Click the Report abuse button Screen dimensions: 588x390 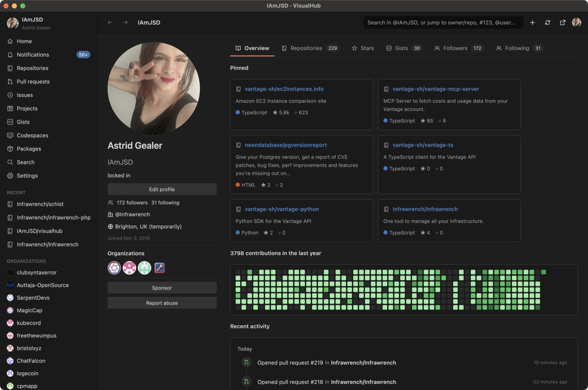[162, 303]
